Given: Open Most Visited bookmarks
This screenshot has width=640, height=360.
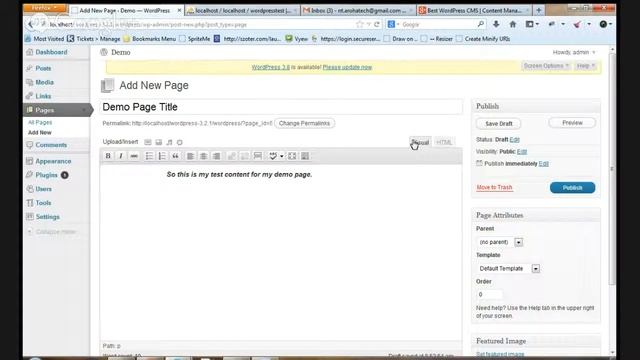Looking at the screenshot, I should pyautogui.click(x=44, y=39).
